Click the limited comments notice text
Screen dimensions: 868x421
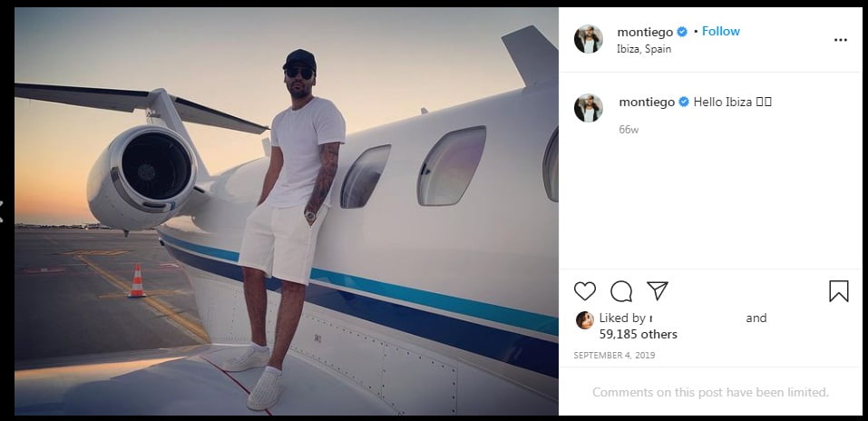point(710,393)
